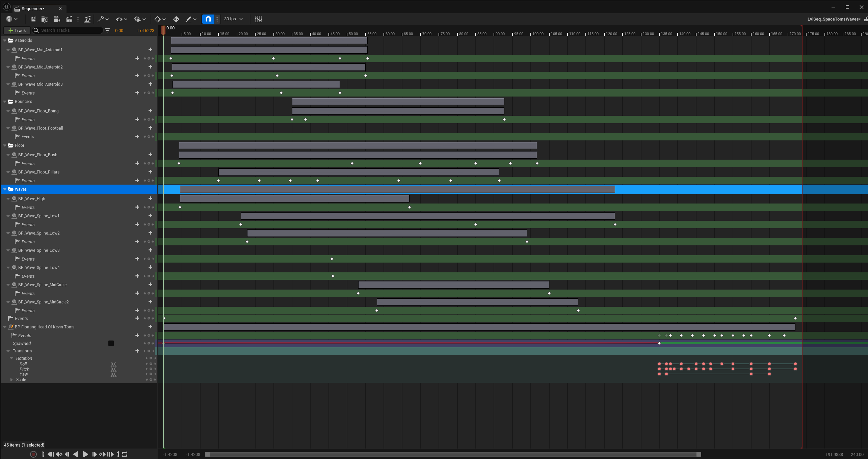The image size is (868, 459).
Task: Click the add Track button
Action: point(17,30)
